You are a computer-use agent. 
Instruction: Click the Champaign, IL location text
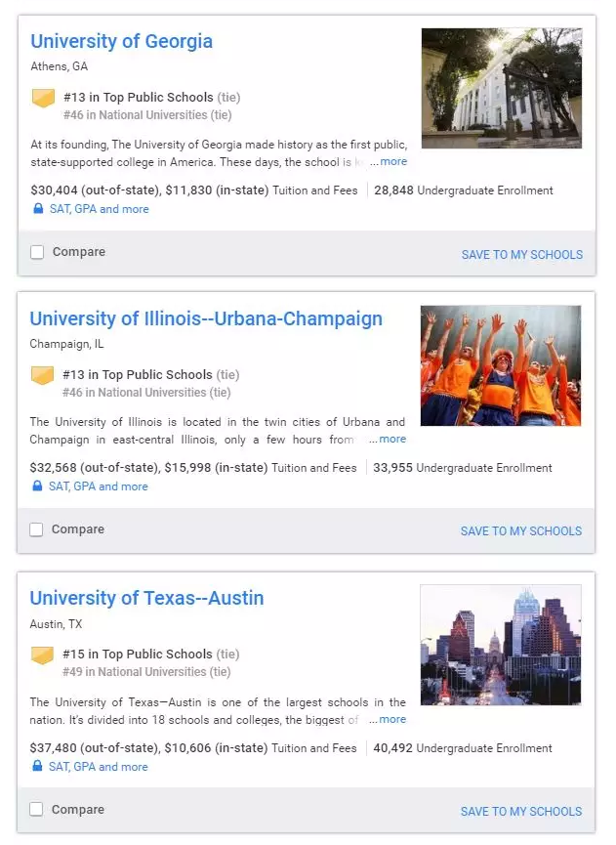coord(66,344)
